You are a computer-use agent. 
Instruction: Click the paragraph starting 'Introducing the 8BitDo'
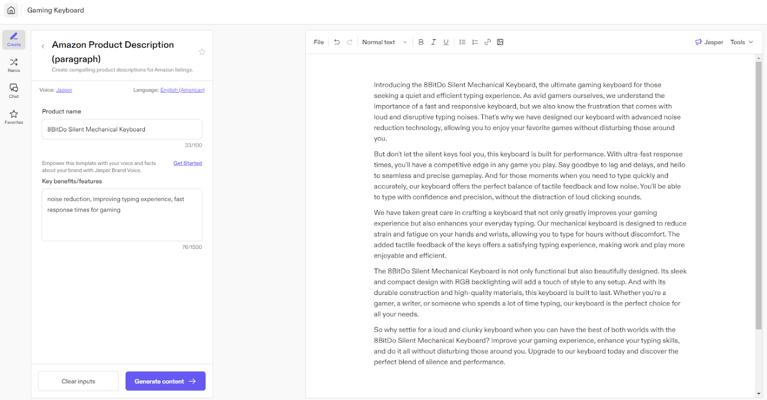point(527,111)
